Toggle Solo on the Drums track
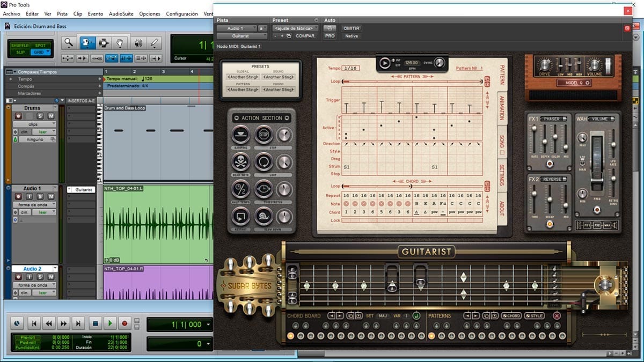Image resolution: width=644 pixels, height=362 pixels. 40,116
